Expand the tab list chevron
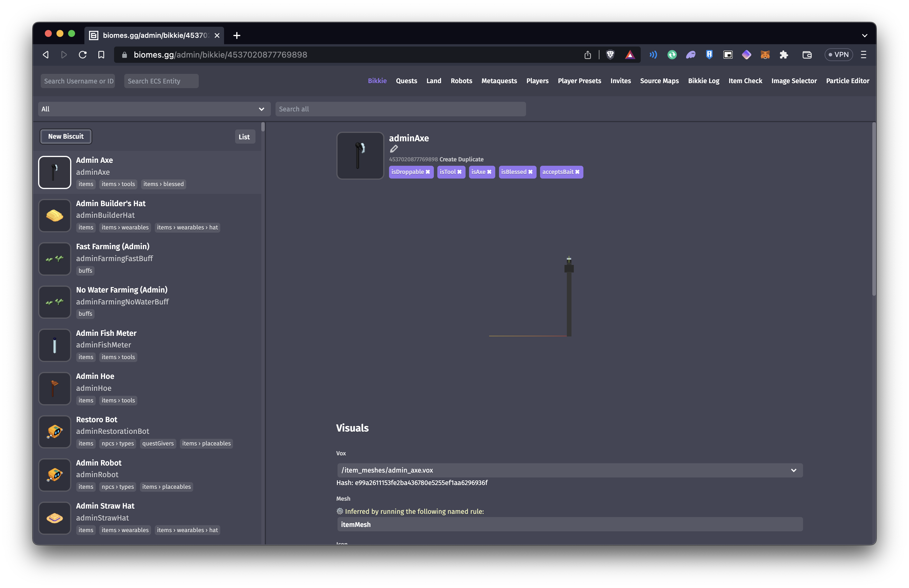909x588 pixels. (864, 35)
